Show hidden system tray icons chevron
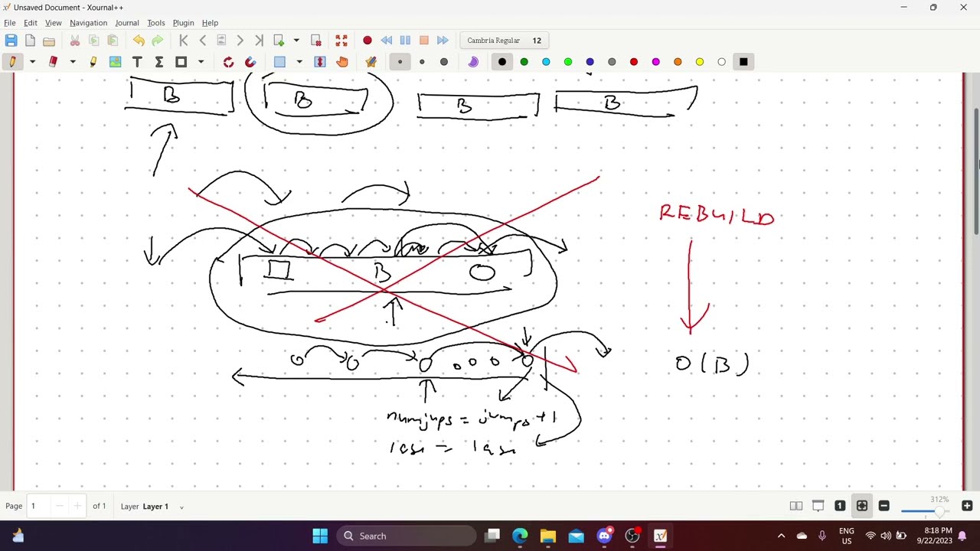Screen dimensions: 980x551 (x=781, y=536)
